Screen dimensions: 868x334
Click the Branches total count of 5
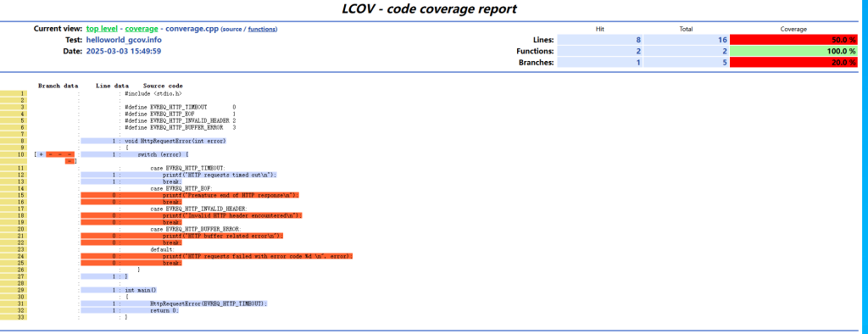[x=687, y=63]
